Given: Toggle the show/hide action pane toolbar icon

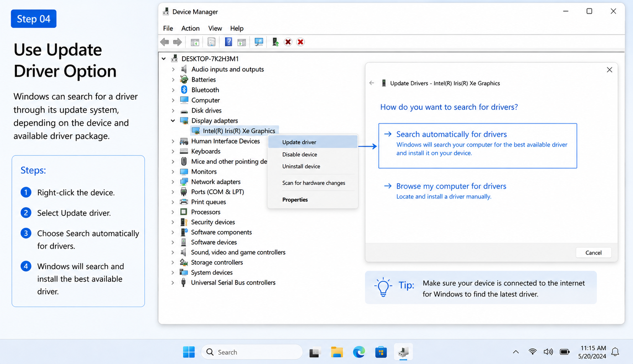Looking at the screenshot, I should [x=241, y=42].
